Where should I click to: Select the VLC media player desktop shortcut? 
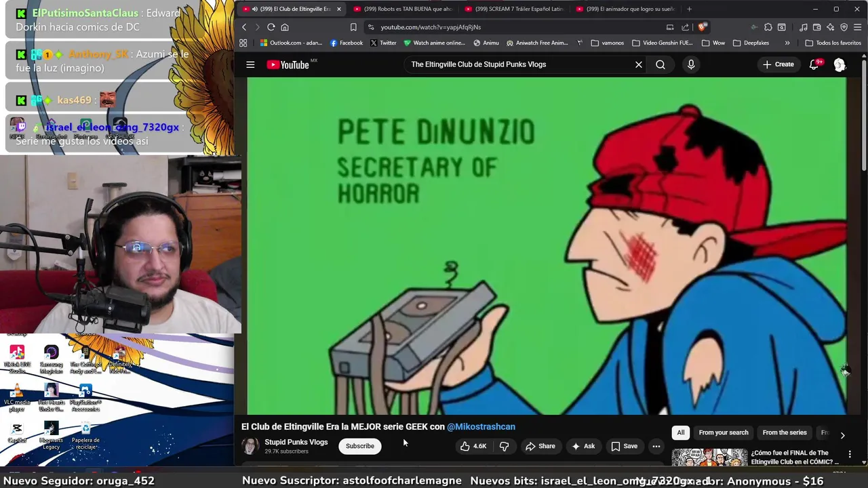pos(17,398)
